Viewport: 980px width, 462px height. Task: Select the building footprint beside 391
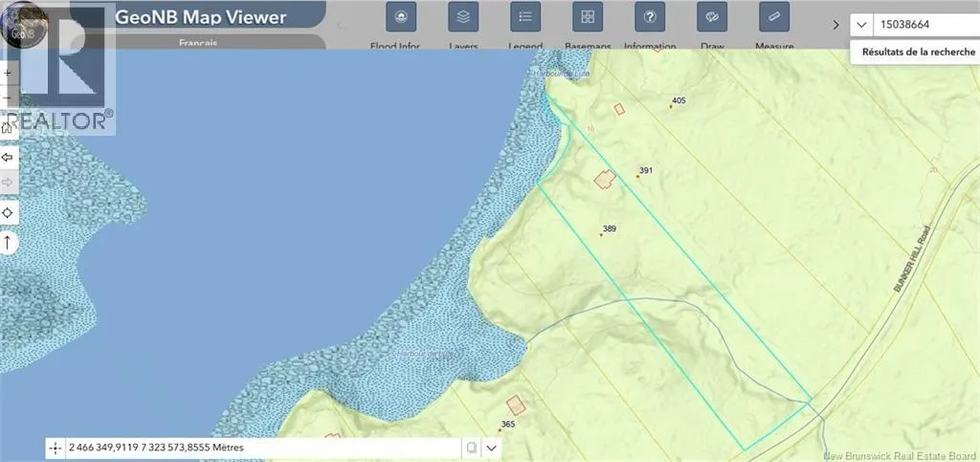point(605,180)
